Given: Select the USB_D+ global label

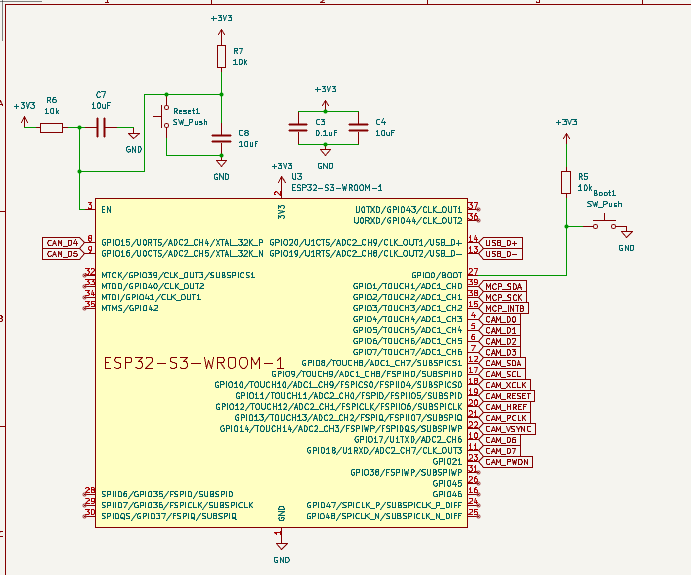Looking at the screenshot, I should point(501,243).
